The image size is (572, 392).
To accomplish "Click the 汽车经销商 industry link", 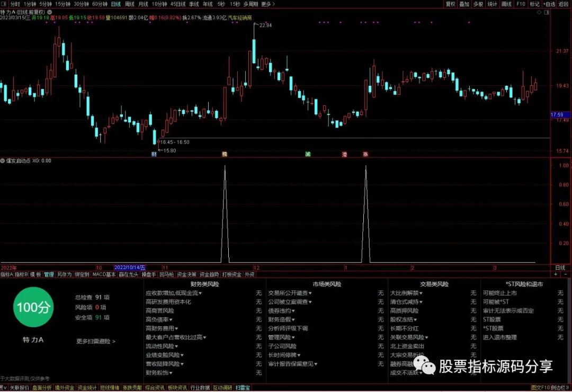I will click(x=240, y=17).
